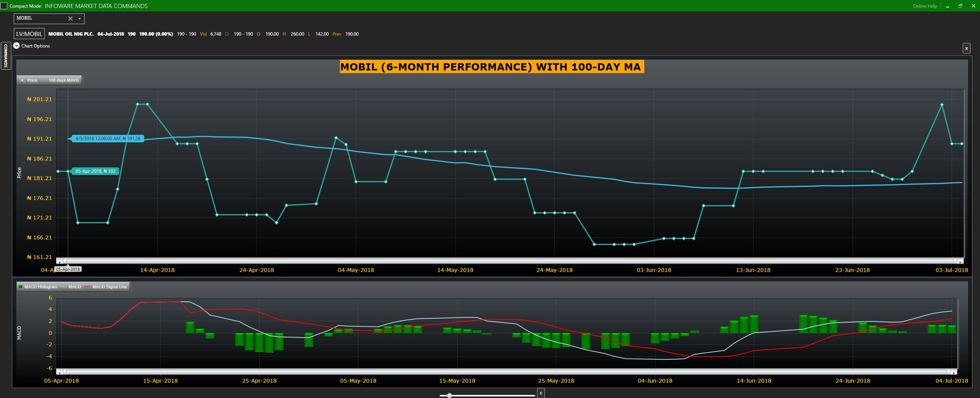
Task: Restore down the Infoware window
Action: [x=960, y=6]
